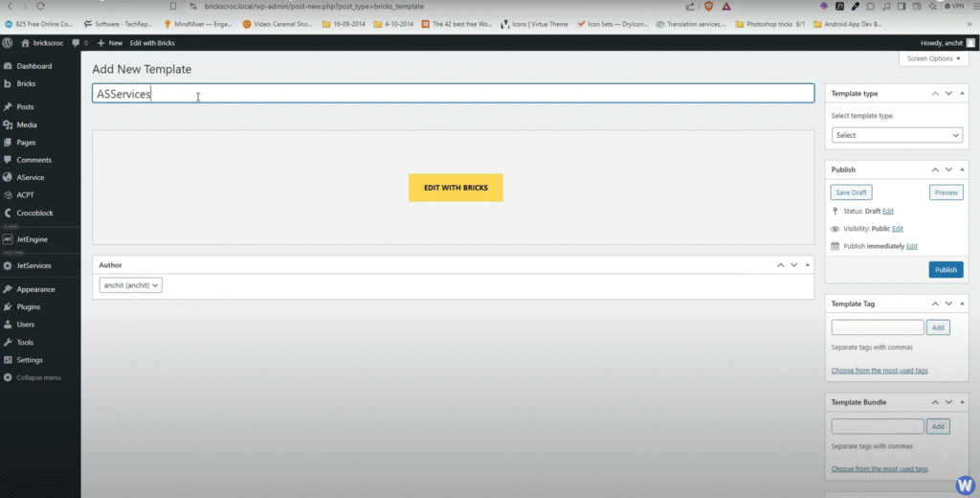Toggle the Author panel collapse arrow
The height and width of the screenshot is (498, 980).
(808, 264)
